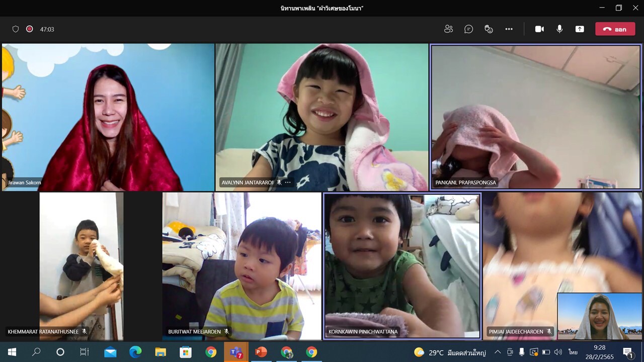Open the reactions and raise hand menu
This screenshot has height=362, width=644.
tap(489, 29)
